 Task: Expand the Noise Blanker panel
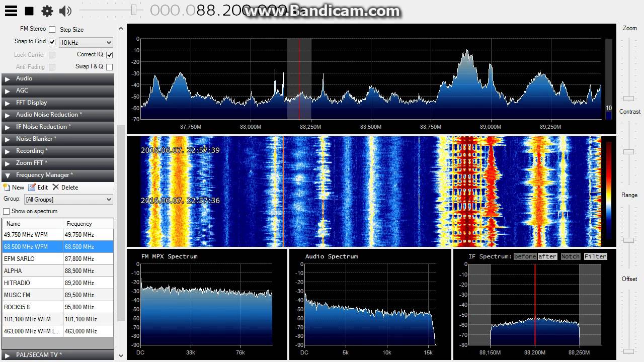[58, 139]
